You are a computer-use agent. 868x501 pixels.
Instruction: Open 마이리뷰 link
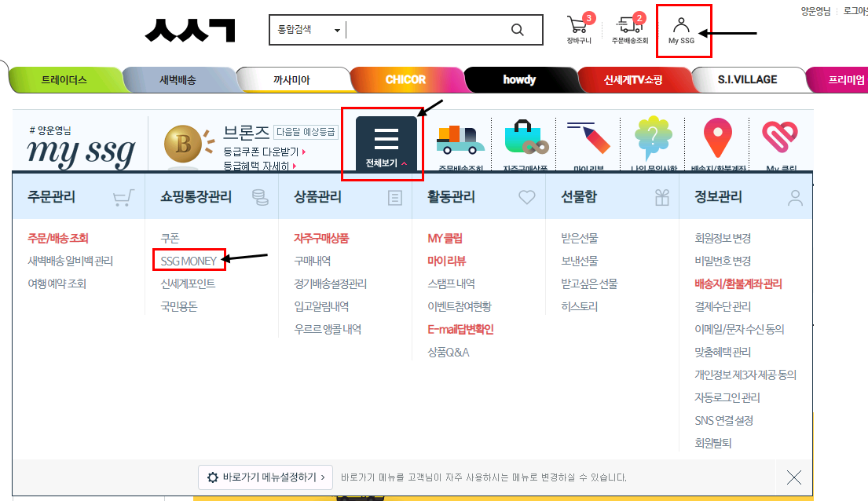(447, 261)
